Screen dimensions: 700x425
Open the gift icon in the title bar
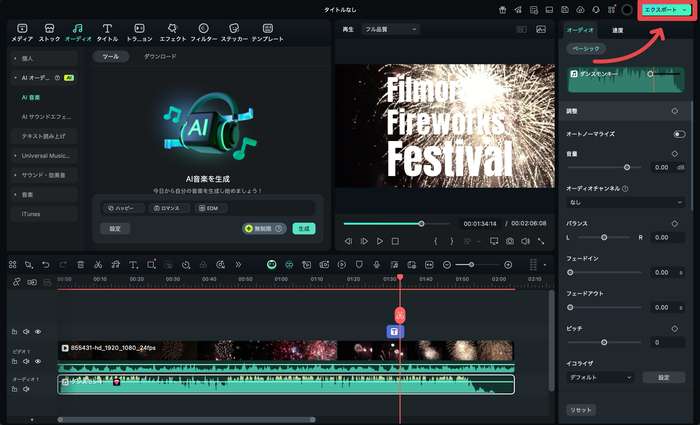click(503, 10)
